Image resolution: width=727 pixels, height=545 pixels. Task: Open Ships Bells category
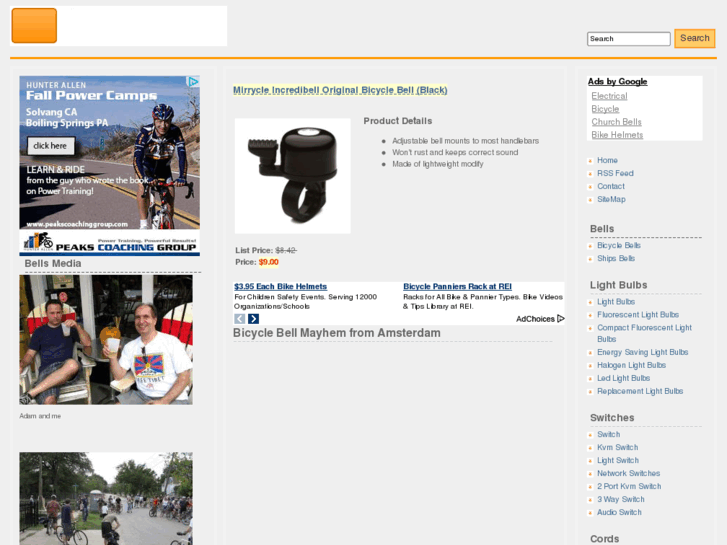click(x=616, y=258)
